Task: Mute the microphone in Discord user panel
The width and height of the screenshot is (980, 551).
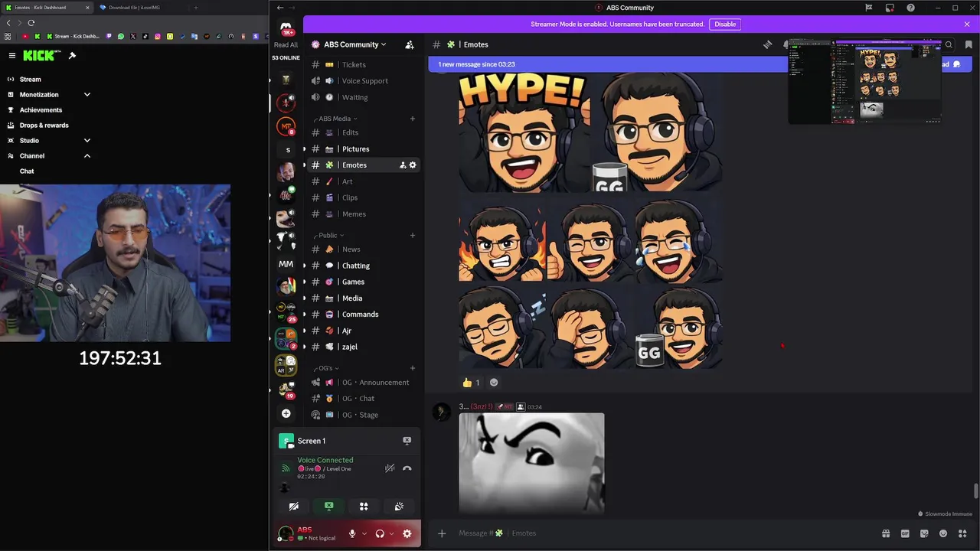Action: coord(352,533)
